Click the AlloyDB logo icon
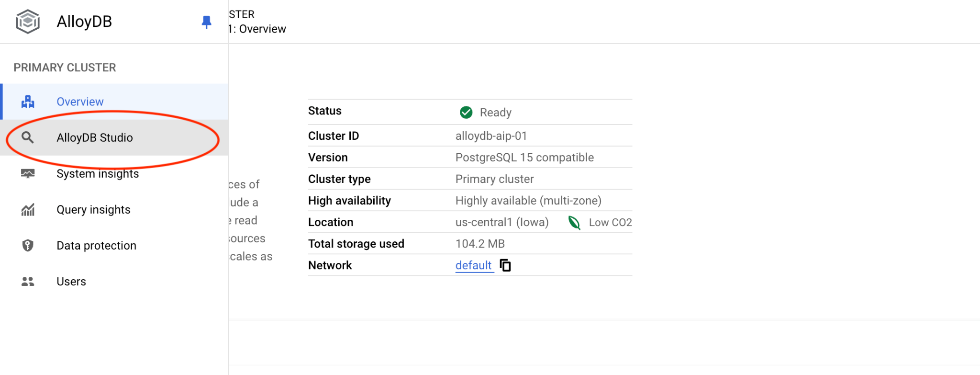The height and width of the screenshot is (375, 980). [28, 22]
